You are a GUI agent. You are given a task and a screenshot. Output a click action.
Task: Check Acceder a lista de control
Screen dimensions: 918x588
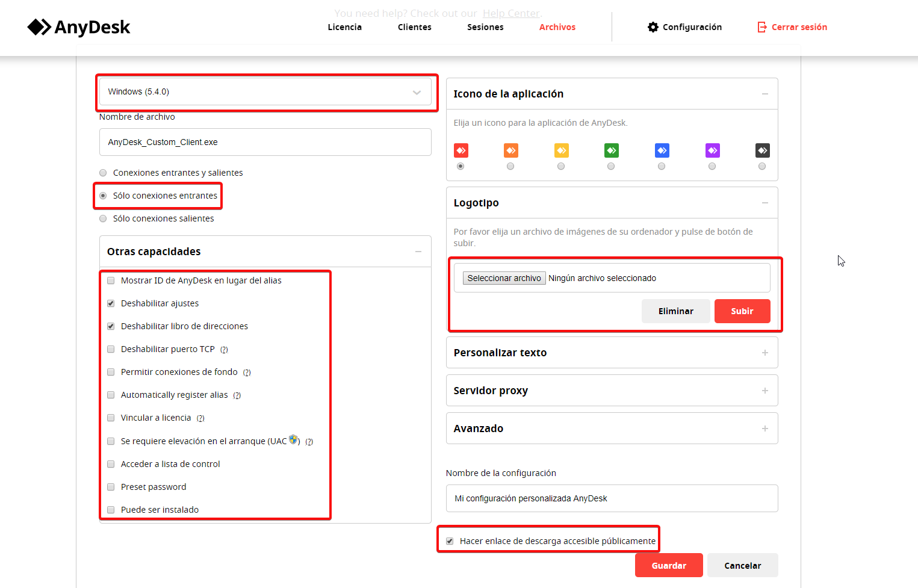click(111, 464)
